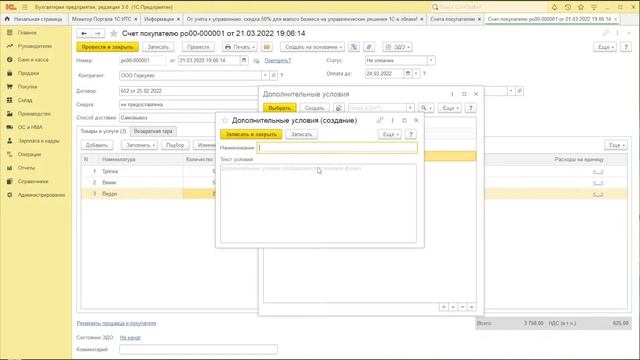Click 'Выбрать' in Дополнительные условия window
The width and height of the screenshot is (640, 360).
tap(280, 108)
